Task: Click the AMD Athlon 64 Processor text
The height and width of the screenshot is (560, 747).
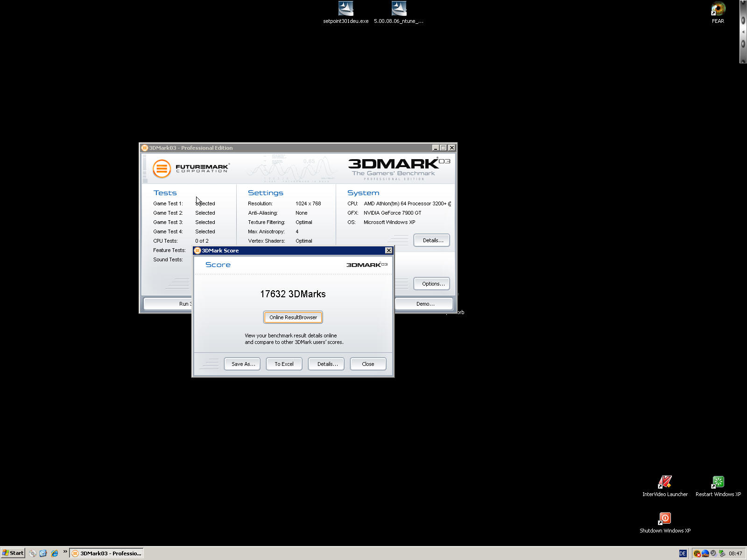Action: click(408, 203)
